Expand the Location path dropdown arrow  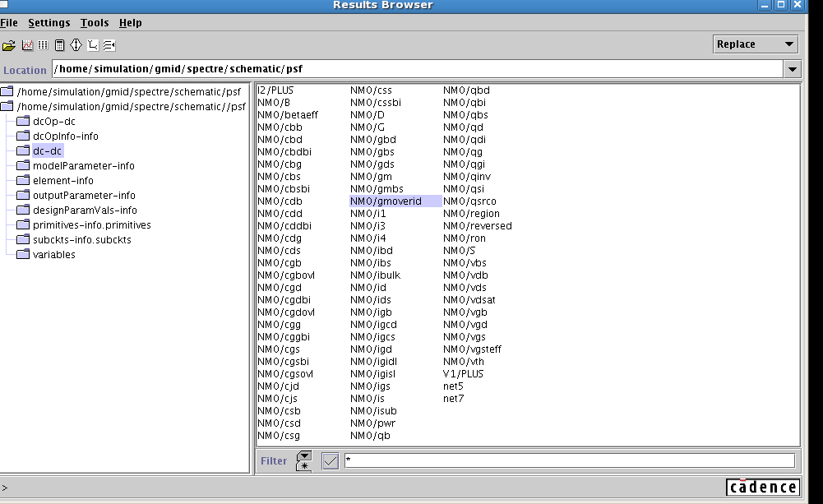point(792,70)
